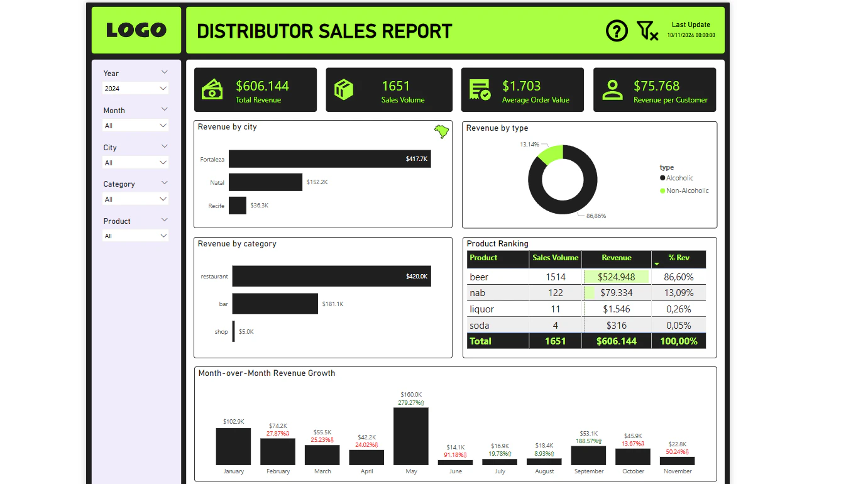
Task: Click the August revenue column
Action: click(544, 462)
